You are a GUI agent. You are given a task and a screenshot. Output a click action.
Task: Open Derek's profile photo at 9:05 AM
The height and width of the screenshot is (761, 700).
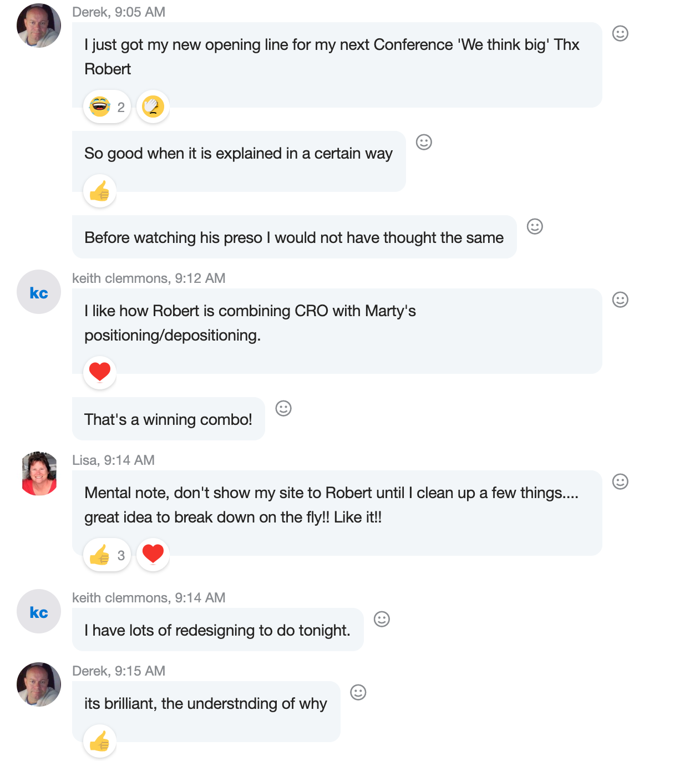(39, 26)
